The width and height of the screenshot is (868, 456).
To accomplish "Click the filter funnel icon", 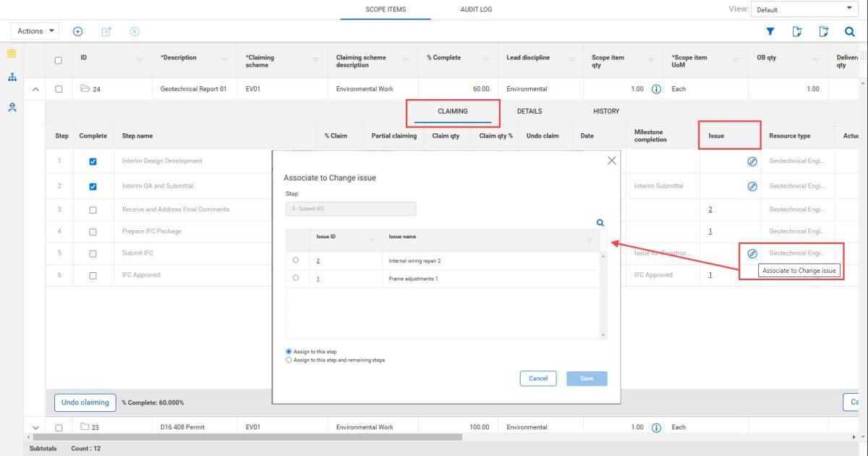I will tap(770, 32).
